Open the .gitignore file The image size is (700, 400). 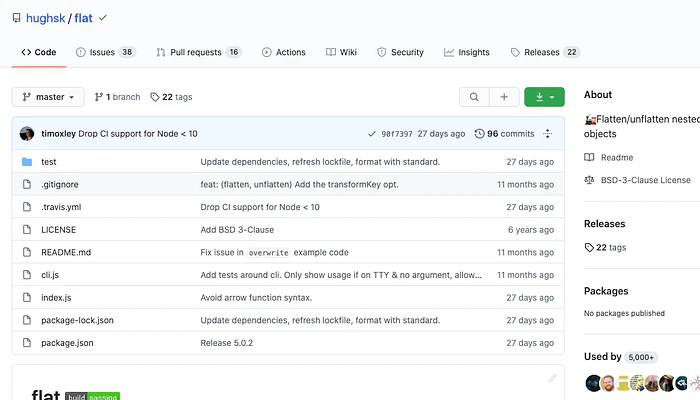pos(60,184)
